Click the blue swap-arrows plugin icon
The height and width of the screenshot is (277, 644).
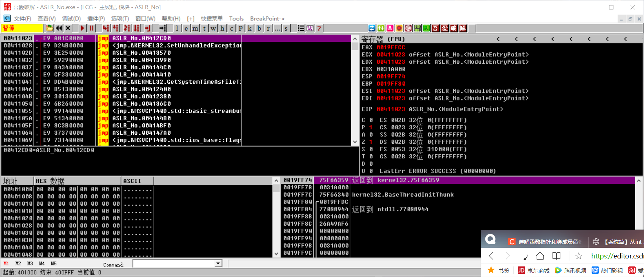[x=372, y=28]
